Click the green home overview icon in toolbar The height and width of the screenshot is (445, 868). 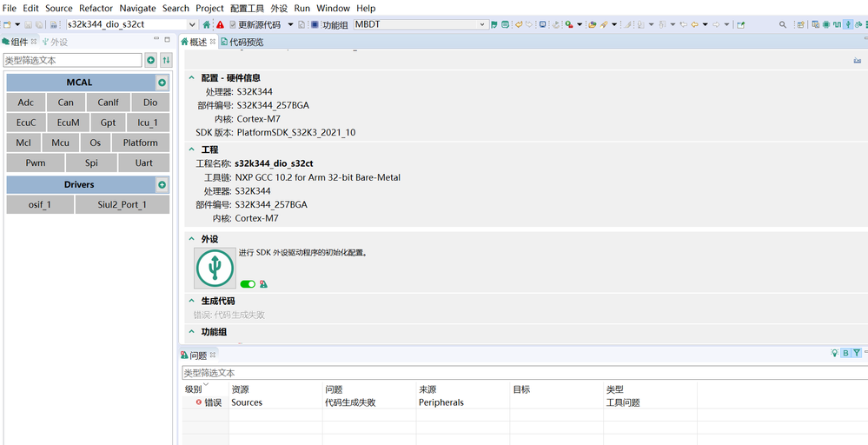click(x=207, y=24)
